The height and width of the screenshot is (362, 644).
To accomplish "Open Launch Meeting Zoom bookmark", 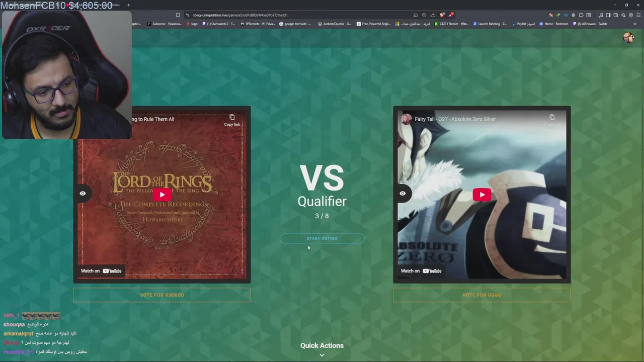I will [490, 24].
